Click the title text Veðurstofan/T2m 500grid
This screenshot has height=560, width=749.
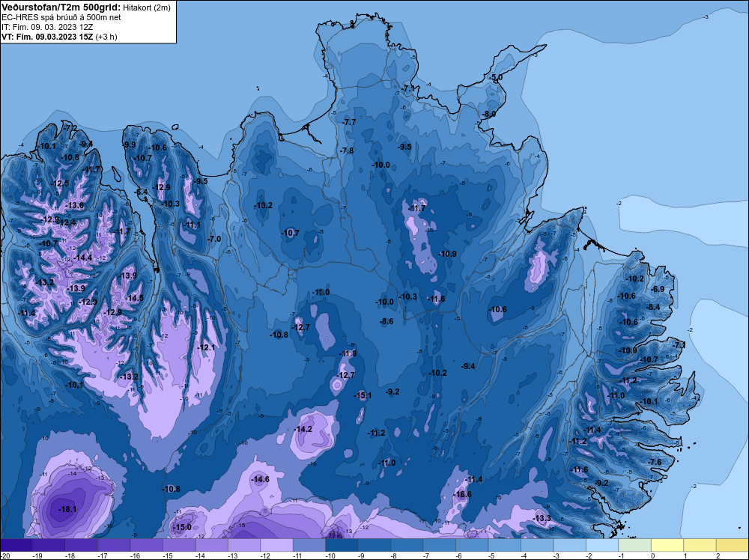[x=61, y=7]
